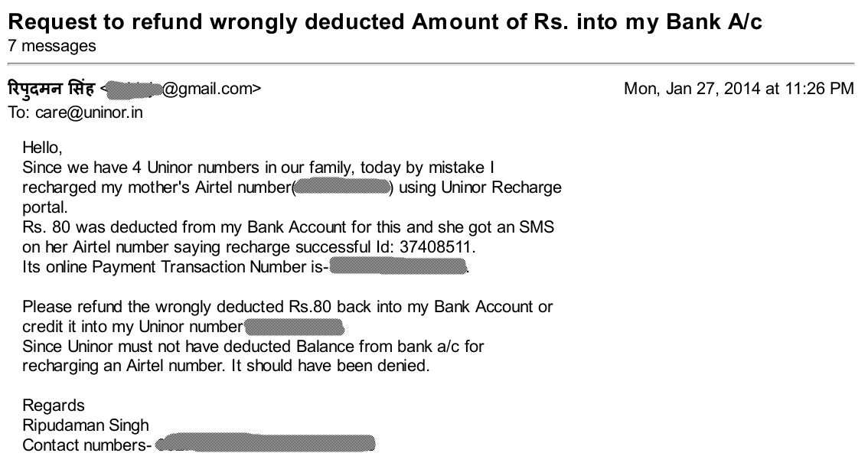Click redacted contact numbers at bottom
The width and height of the screenshot is (868, 466).
point(265,444)
